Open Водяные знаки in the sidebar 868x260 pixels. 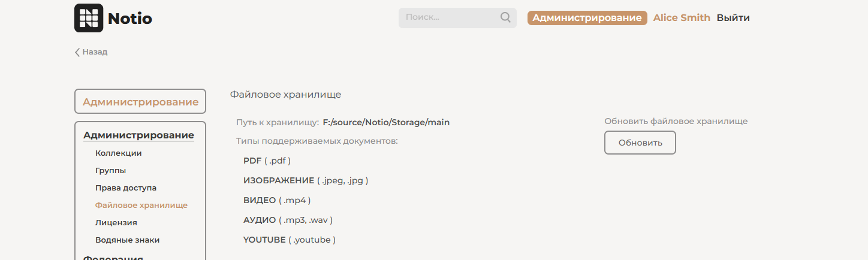pyautogui.click(x=127, y=240)
